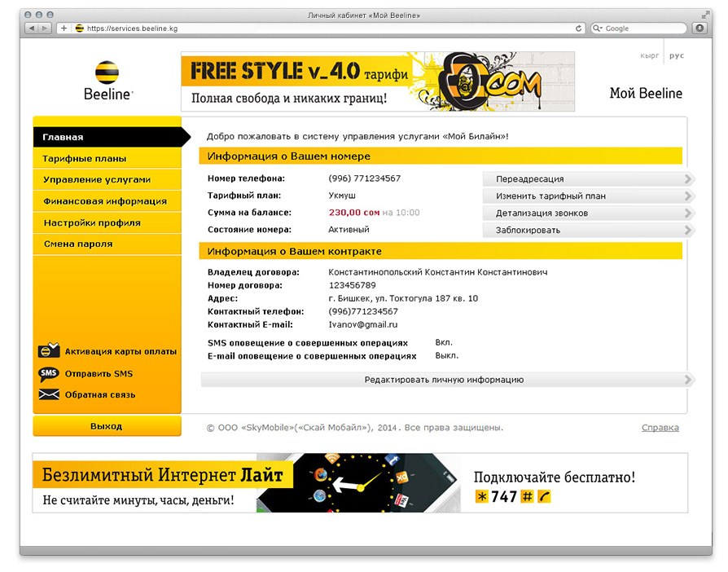Click the Отправить SMS link
Screen dimensions: 728x572
(x=99, y=373)
